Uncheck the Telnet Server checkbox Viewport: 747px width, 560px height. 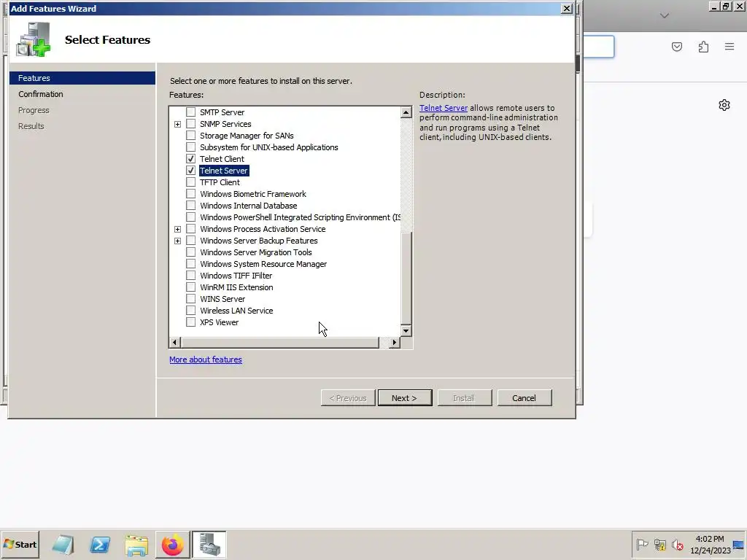point(190,171)
